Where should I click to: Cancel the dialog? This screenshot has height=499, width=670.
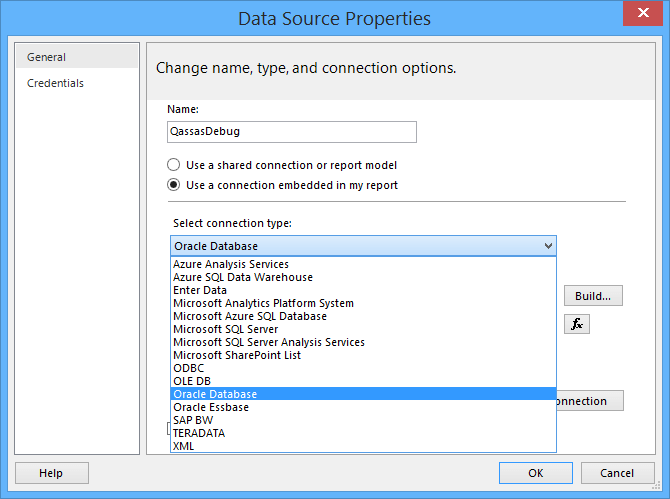click(617, 473)
